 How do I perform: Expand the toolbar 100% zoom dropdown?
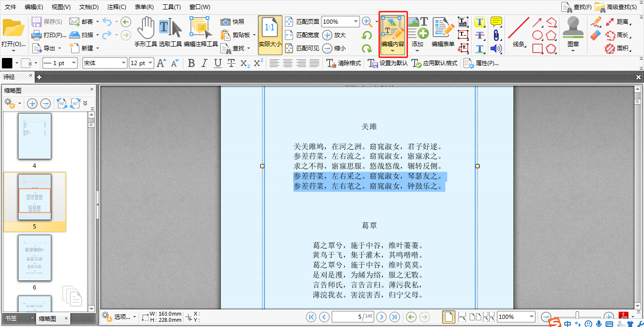356,21
